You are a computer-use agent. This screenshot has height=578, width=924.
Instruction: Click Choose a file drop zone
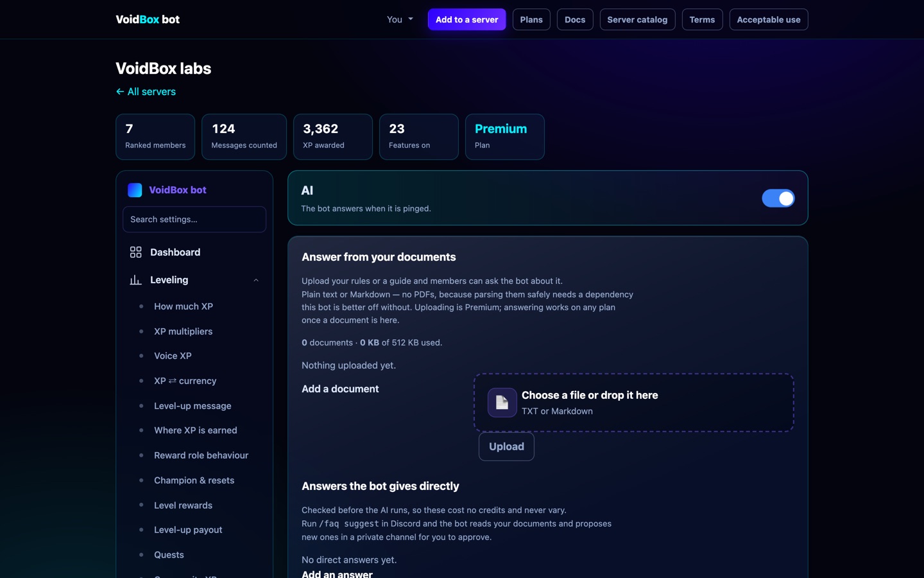pyautogui.click(x=634, y=403)
